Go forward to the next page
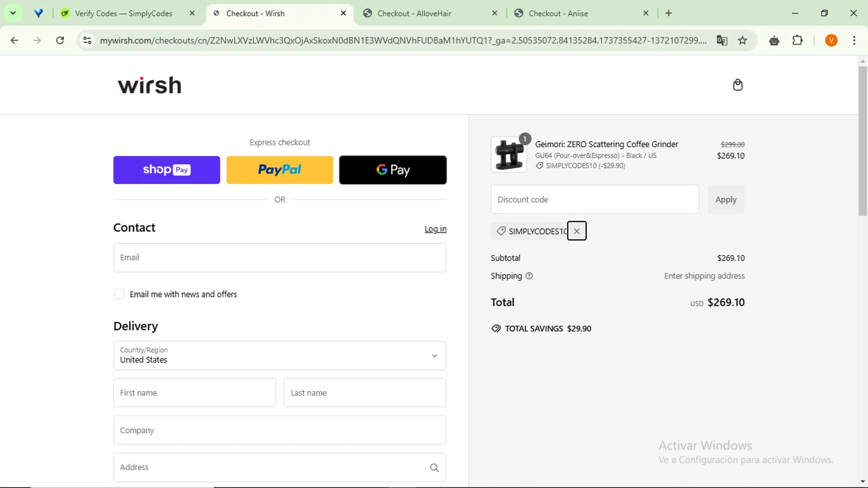This screenshot has width=868, height=488. coord(37,41)
